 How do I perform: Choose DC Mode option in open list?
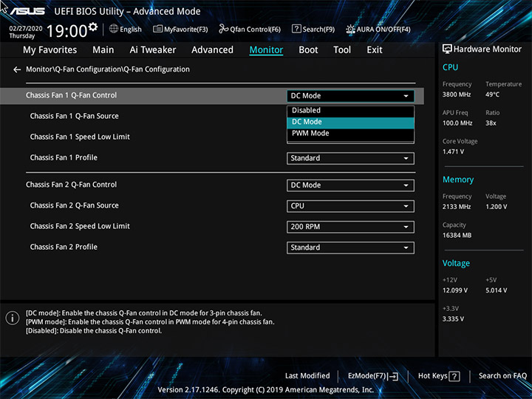(x=350, y=122)
